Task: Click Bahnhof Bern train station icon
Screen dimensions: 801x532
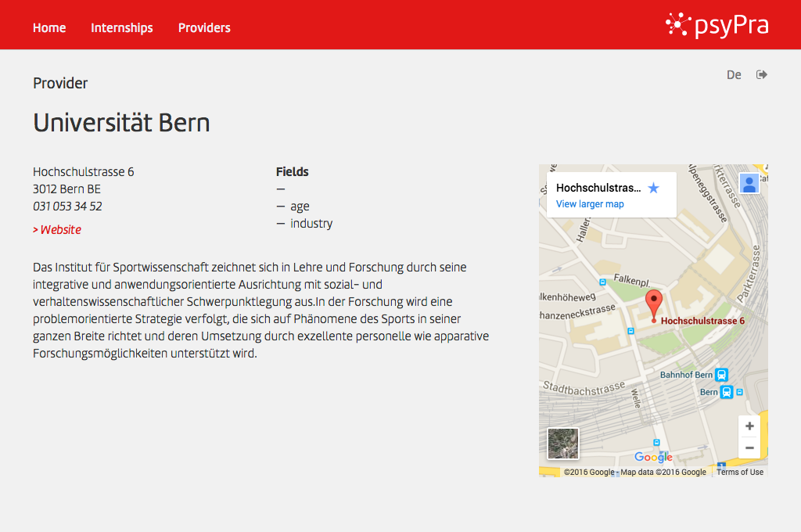Action: (x=721, y=375)
